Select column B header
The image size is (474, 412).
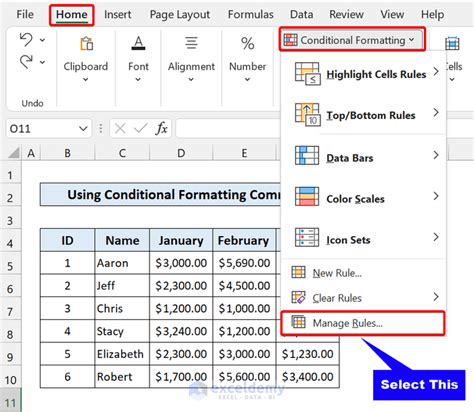(67, 153)
